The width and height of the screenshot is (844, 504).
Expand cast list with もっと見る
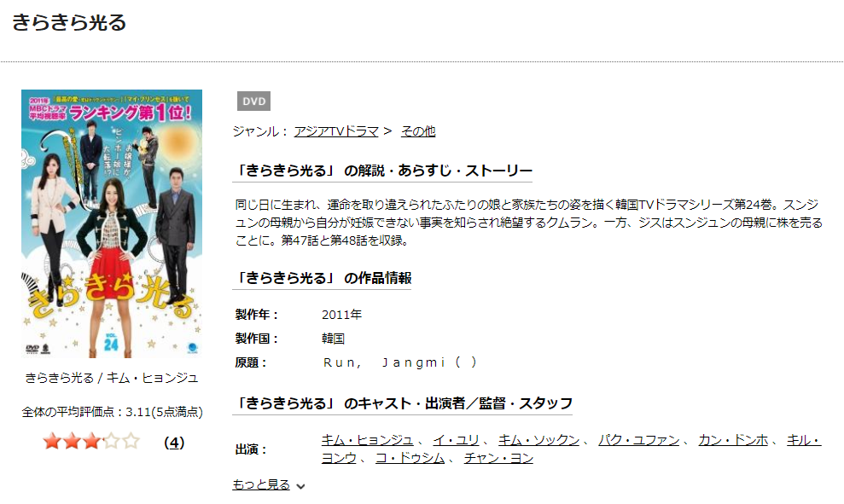261,484
